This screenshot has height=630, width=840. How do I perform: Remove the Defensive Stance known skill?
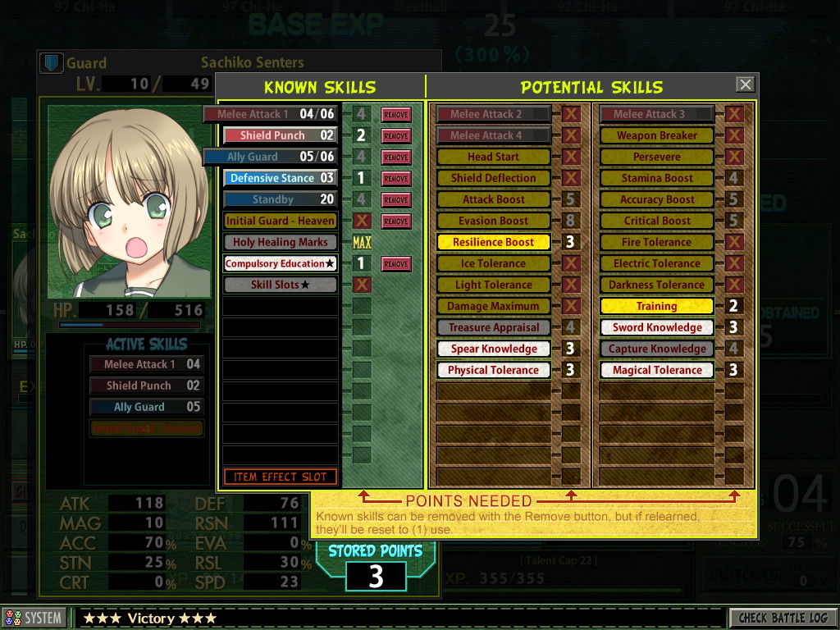396,178
